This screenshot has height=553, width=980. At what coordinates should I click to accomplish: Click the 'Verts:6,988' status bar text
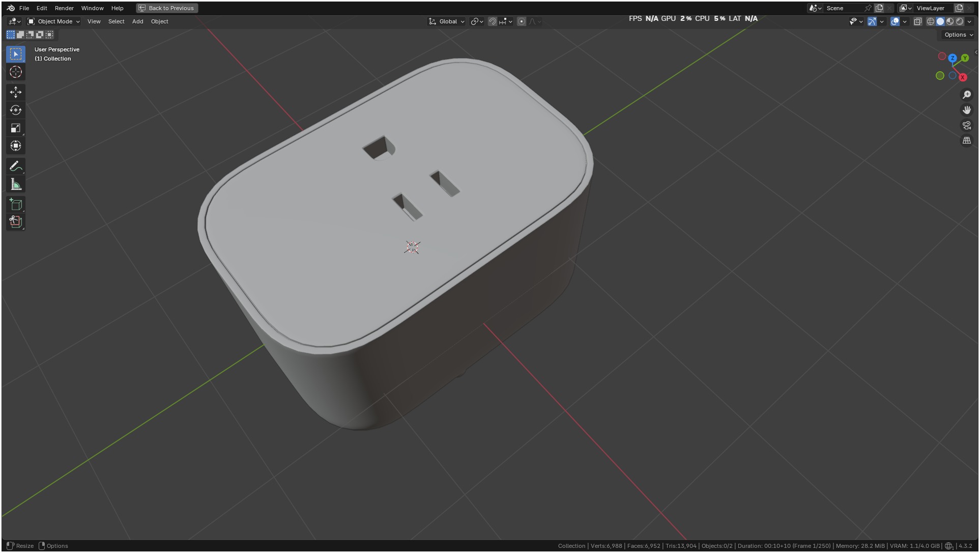pos(606,546)
